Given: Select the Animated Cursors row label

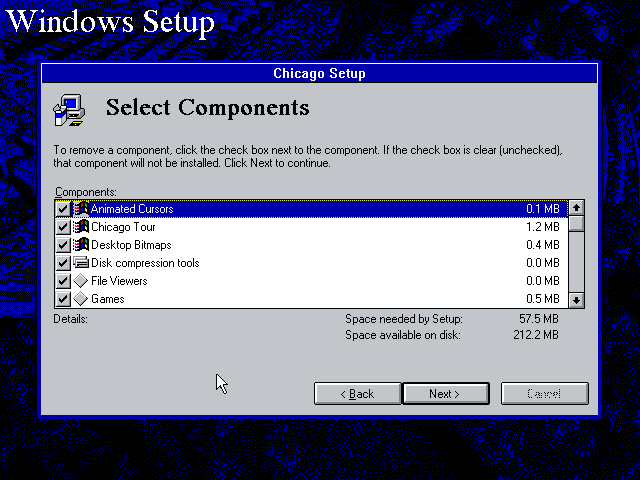Looking at the screenshot, I should pos(132,209).
